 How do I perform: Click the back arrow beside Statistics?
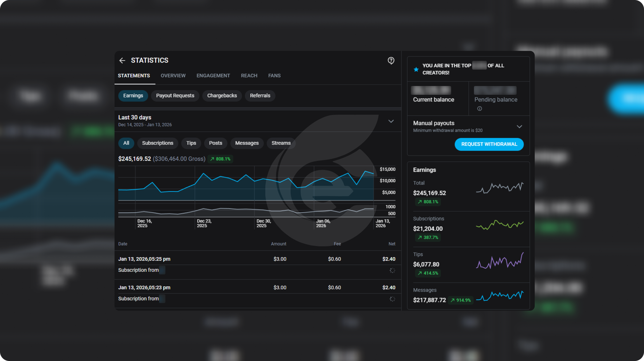(122, 60)
